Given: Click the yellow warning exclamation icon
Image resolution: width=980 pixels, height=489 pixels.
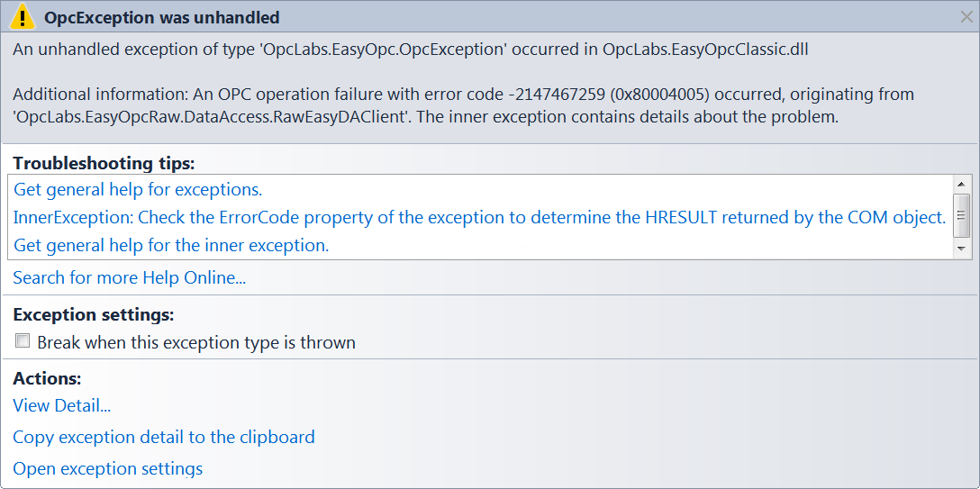Looking at the screenshot, I should click(23, 17).
